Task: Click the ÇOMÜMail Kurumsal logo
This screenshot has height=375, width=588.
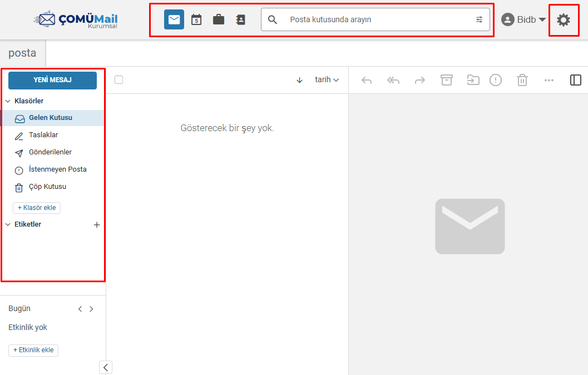Action: click(76, 19)
